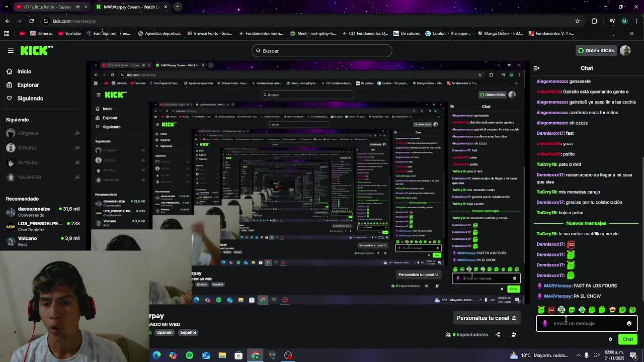Open the Chrome apps grid in the bookmarks bar
The image size is (644, 362).
point(7,34)
